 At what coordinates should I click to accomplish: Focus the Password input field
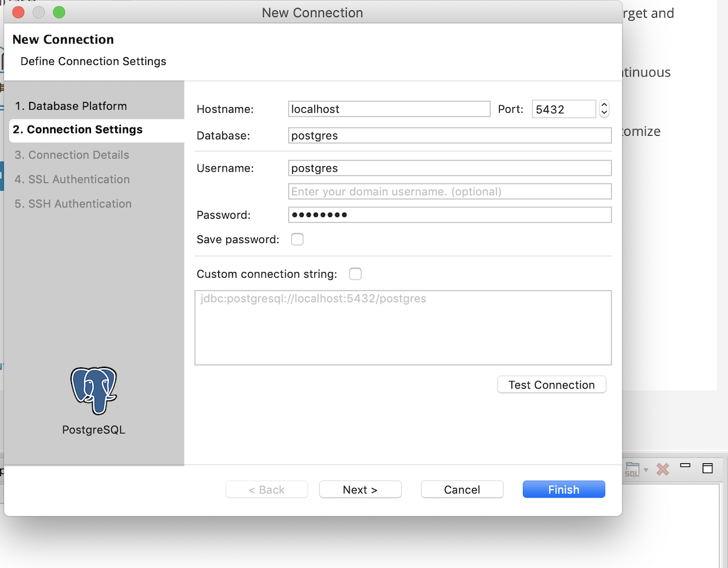(449, 215)
